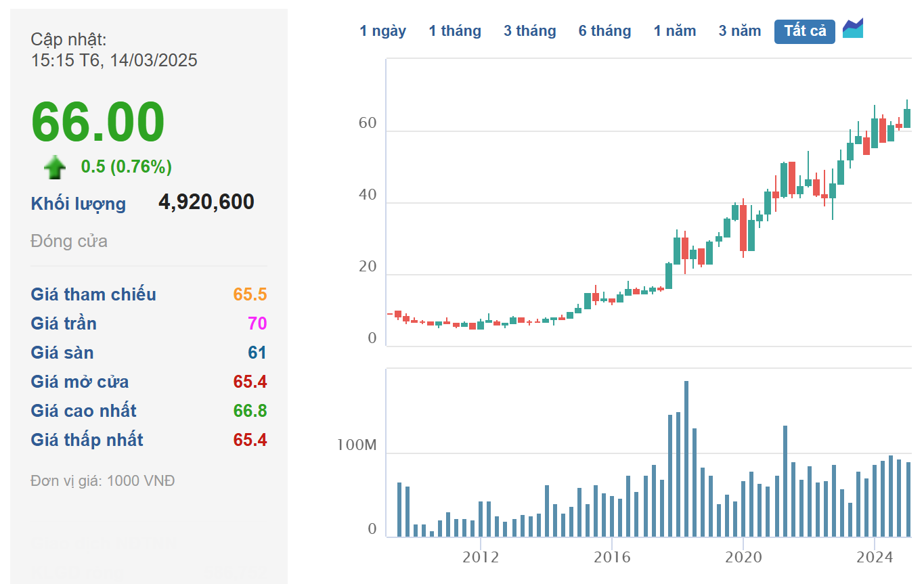This screenshot has height=584, width=924.
Task: Click 'Giá cao nhất' label
Action: point(84,411)
